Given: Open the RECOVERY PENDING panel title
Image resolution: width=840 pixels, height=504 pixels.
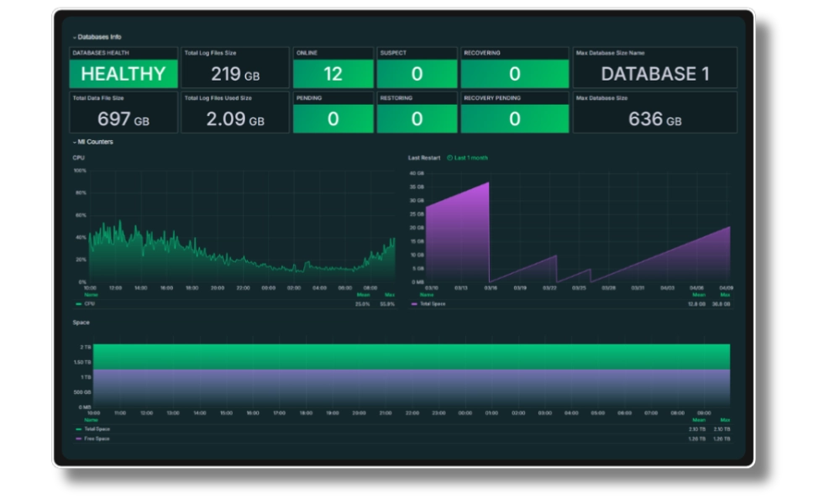Looking at the screenshot, I should (x=491, y=98).
